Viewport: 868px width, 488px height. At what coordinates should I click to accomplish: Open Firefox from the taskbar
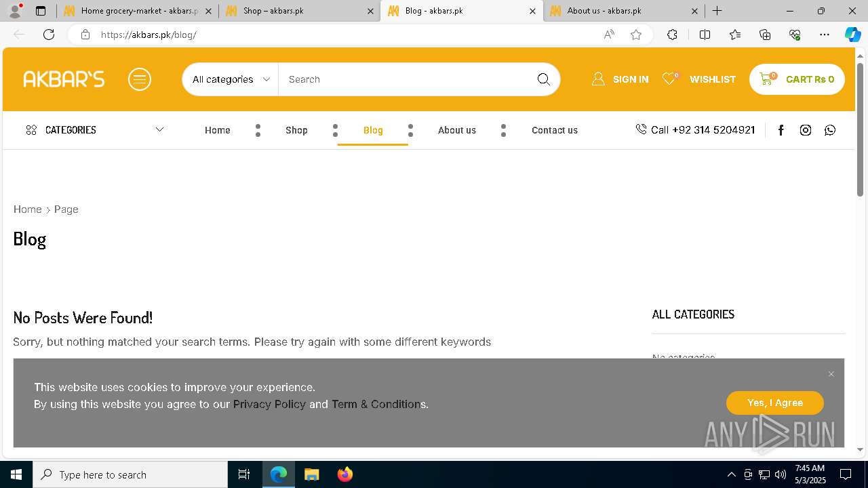(345, 474)
